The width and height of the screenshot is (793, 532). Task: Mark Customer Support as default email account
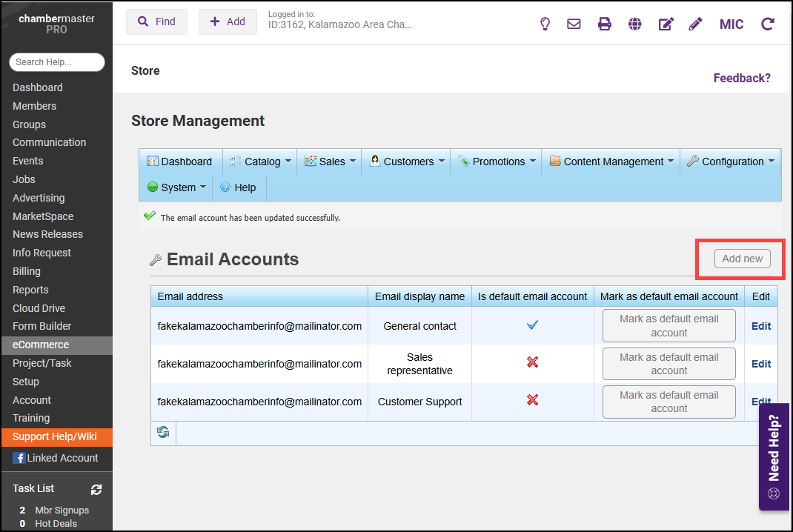(668, 402)
